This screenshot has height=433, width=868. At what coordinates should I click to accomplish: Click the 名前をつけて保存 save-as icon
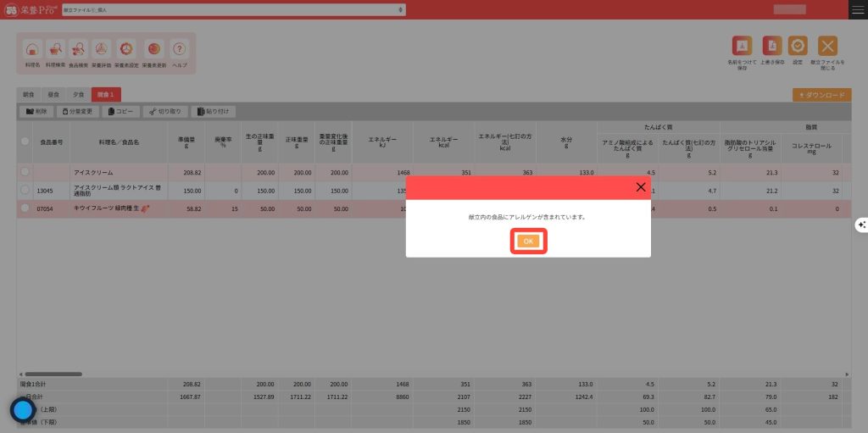coord(742,48)
